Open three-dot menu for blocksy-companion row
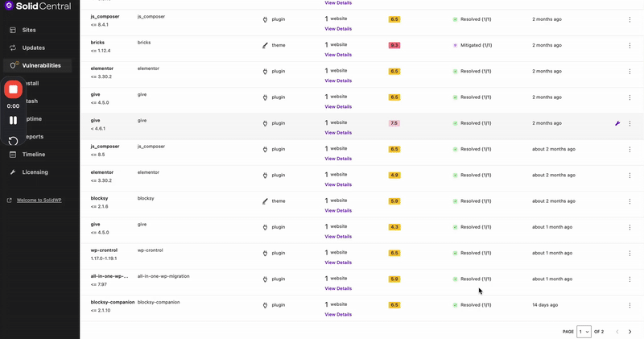 pos(630,305)
